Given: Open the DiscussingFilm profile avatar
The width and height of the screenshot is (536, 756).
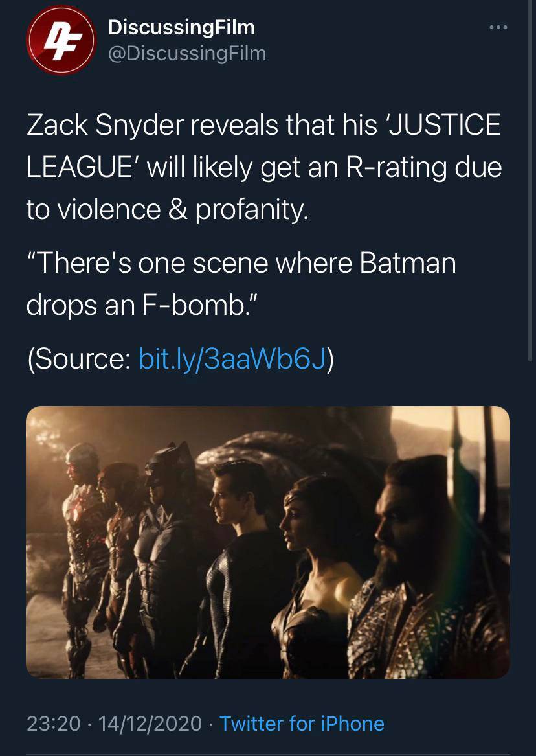Looking at the screenshot, I should [61, 40].
